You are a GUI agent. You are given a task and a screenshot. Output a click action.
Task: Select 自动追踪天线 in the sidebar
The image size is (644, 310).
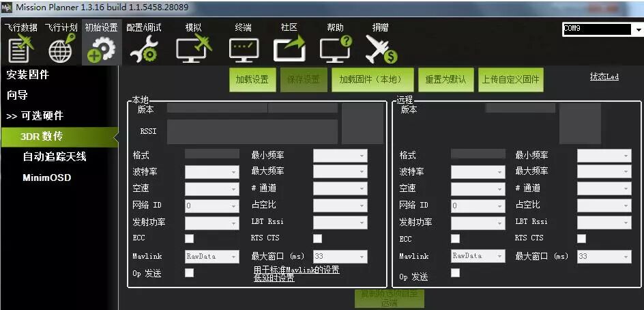[54, 156]
